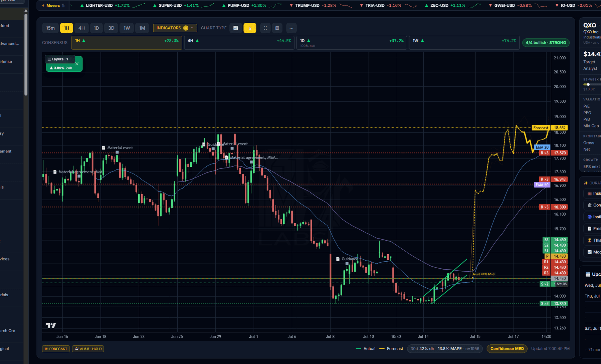The width and height of the screenshot is (601, 364).
Task: Click the Guidance document icon near Jul 8
Action: point(338,259)
